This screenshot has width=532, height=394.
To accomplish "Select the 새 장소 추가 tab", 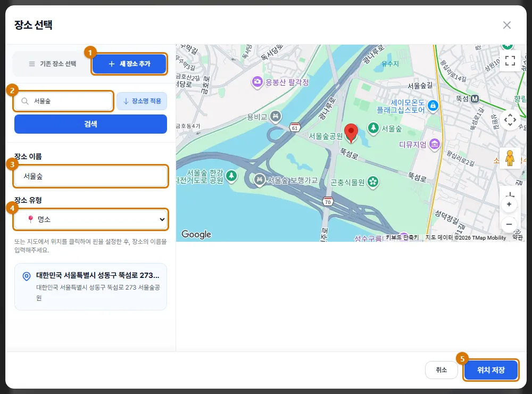I will click(x=129, y=64).
